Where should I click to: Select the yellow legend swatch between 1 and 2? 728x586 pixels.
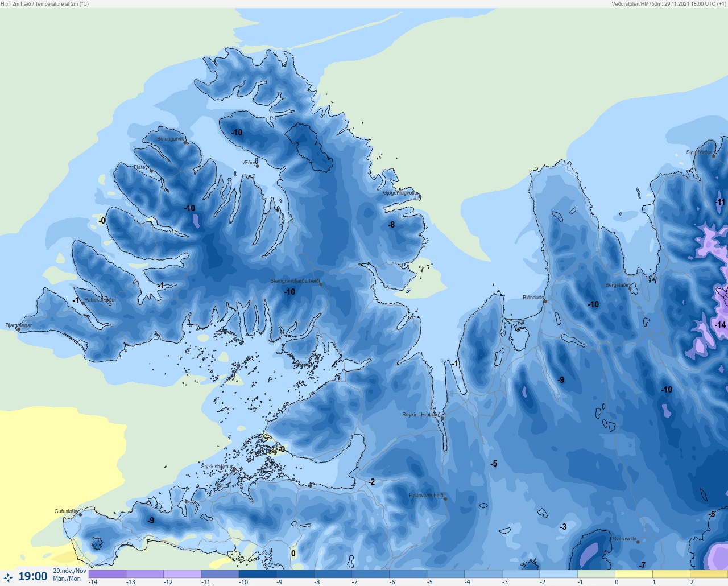click(671, 574)
